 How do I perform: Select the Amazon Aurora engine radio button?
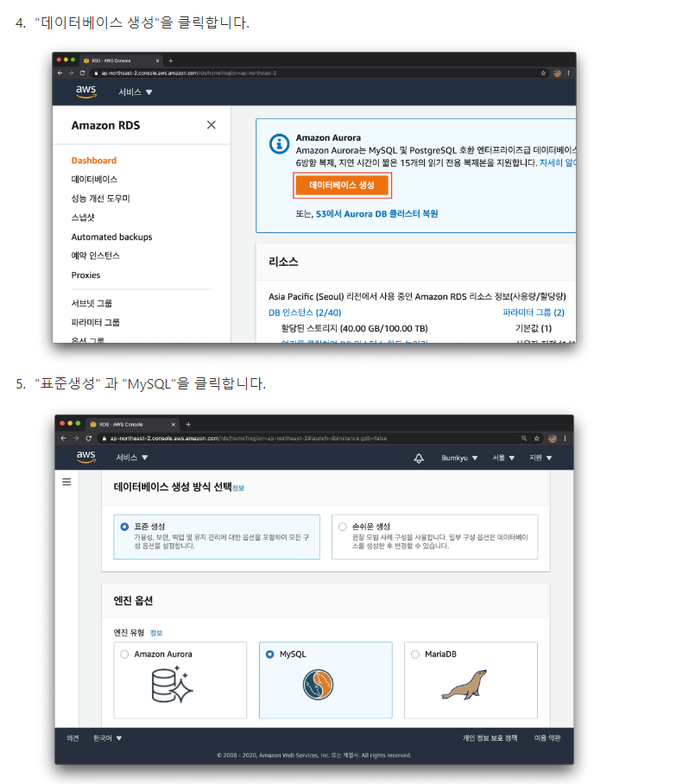(124, 654)
